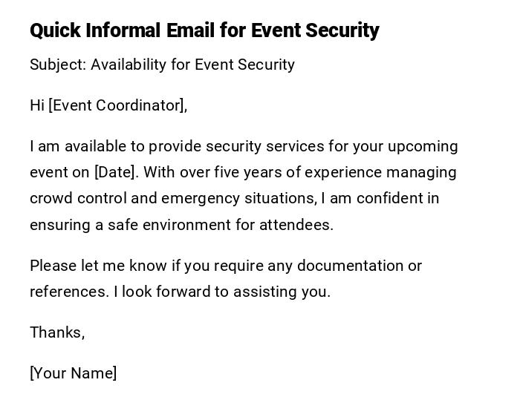Click the greeting word "Hi"

(37, 105)
